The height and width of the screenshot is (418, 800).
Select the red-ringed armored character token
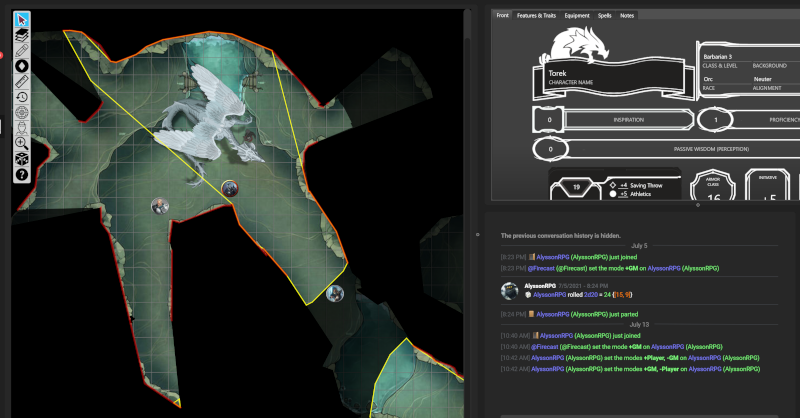(x=230, y=189)
